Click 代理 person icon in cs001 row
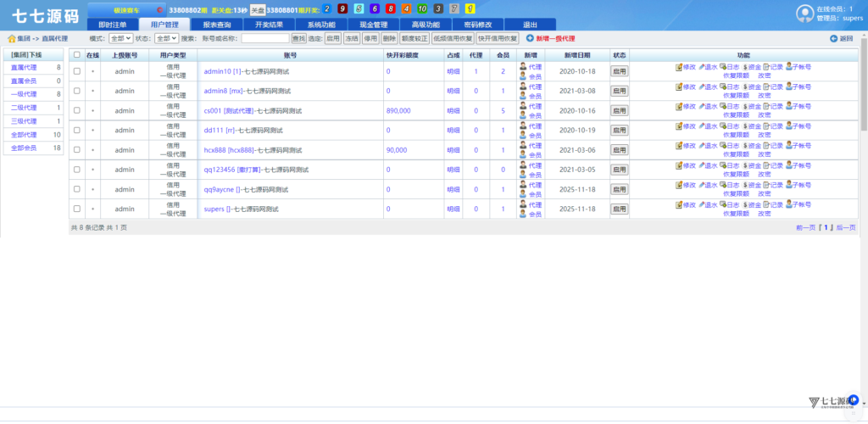This screenshot has width=868, height=424. (522, 106)
